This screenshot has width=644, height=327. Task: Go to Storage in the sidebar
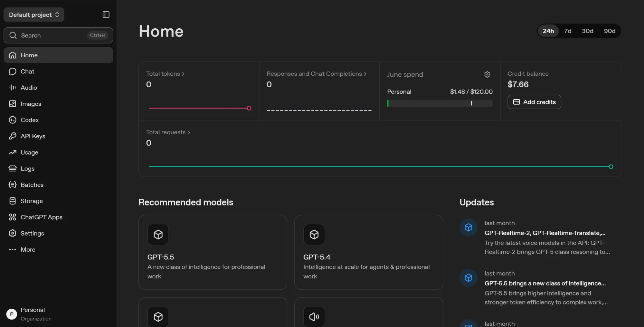(x=58, y=201)
